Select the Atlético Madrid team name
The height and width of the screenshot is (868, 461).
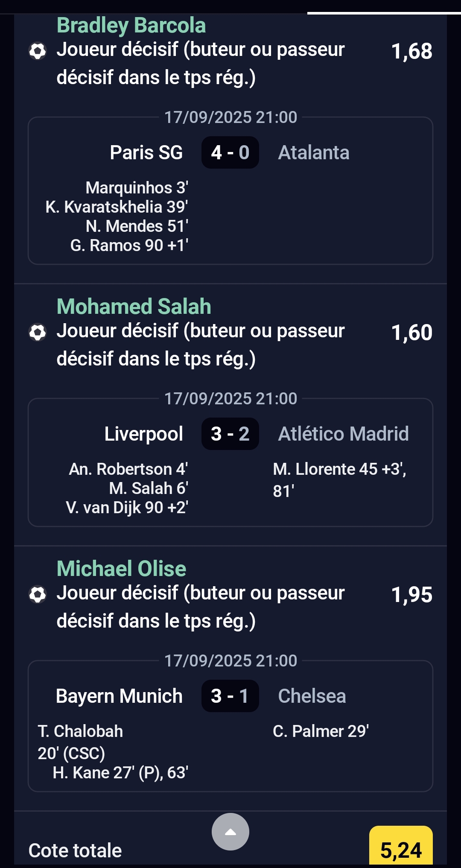343,434
